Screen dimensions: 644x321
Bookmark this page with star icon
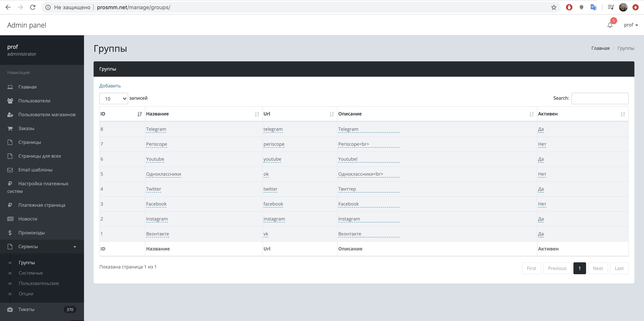[x=553, y=7]
